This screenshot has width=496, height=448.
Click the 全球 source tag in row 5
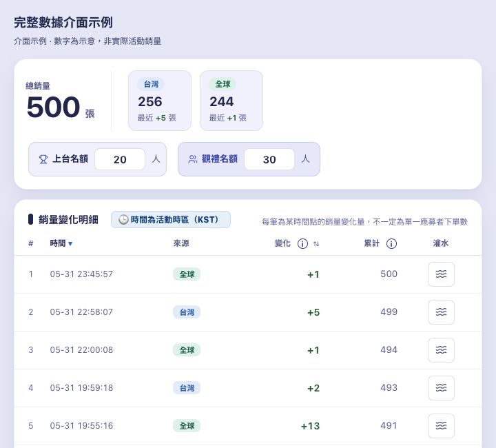coord(187,426)
